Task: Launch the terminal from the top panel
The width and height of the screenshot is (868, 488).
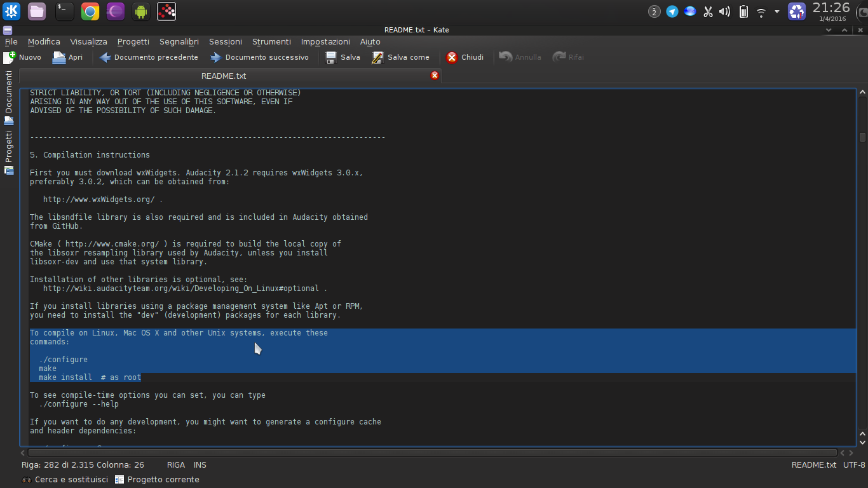Action: coord(63,11)
